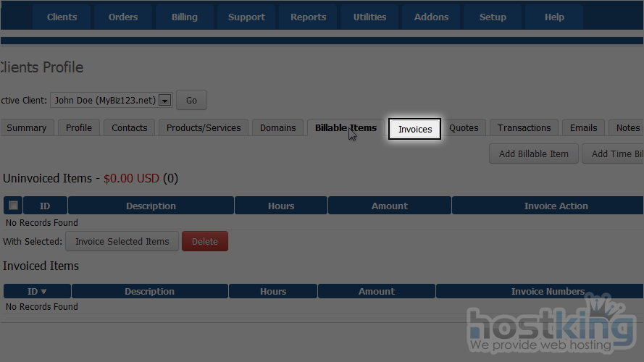The width and height of the screenshot is (644, 362).
Task: Switch to the Summary tab
Action: click(x=26, y=128)
